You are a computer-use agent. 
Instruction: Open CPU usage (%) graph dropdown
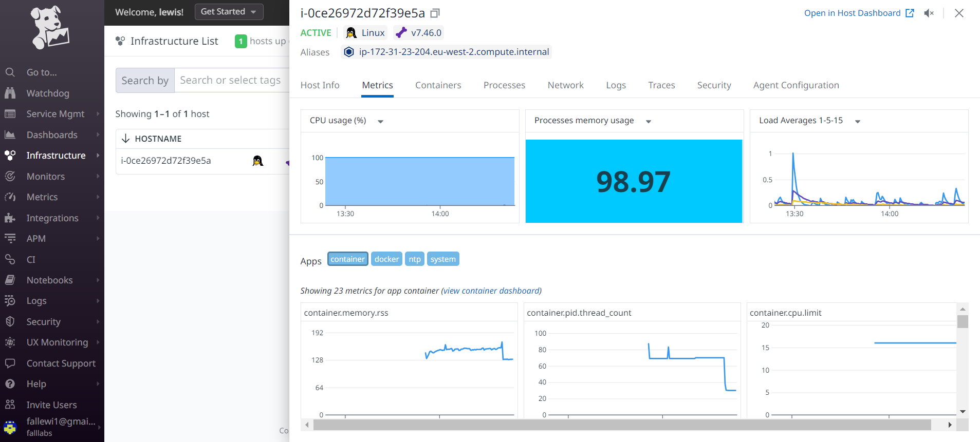coord(381,122)
